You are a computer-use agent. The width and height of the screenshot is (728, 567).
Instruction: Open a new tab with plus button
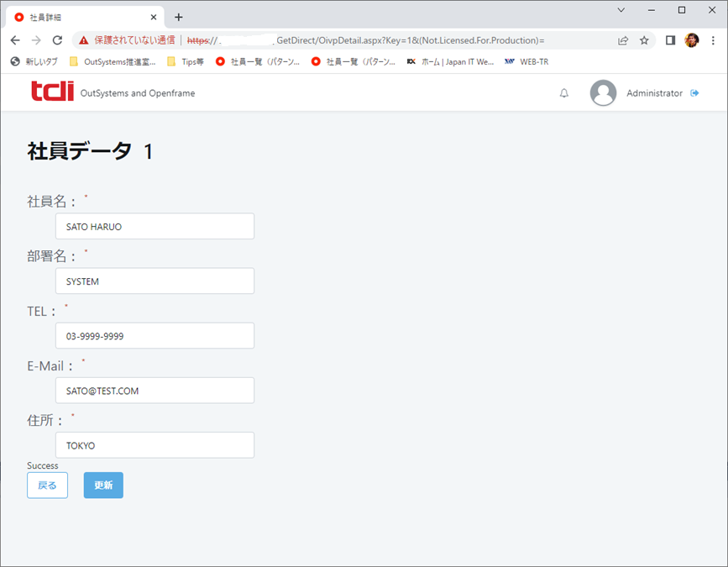pyautogui.click(x=178, y=17)
